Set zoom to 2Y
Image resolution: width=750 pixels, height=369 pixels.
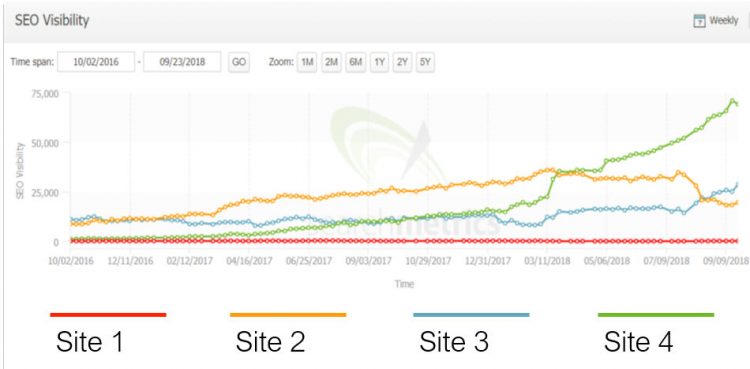pos(402,62)
